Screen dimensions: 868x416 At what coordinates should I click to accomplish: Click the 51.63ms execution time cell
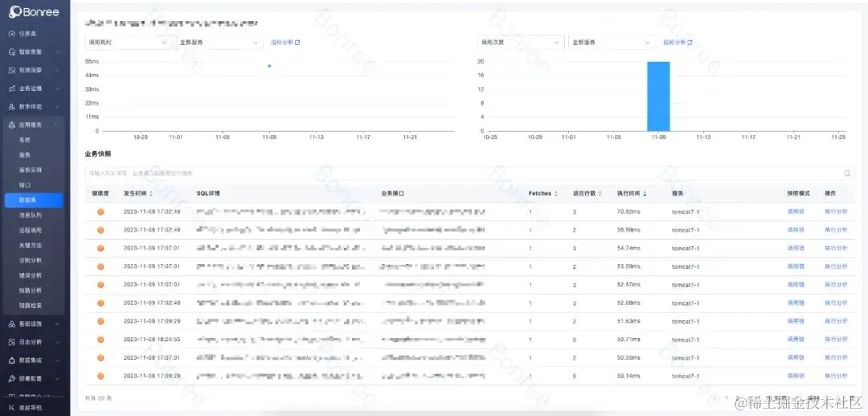click(628, 321)
